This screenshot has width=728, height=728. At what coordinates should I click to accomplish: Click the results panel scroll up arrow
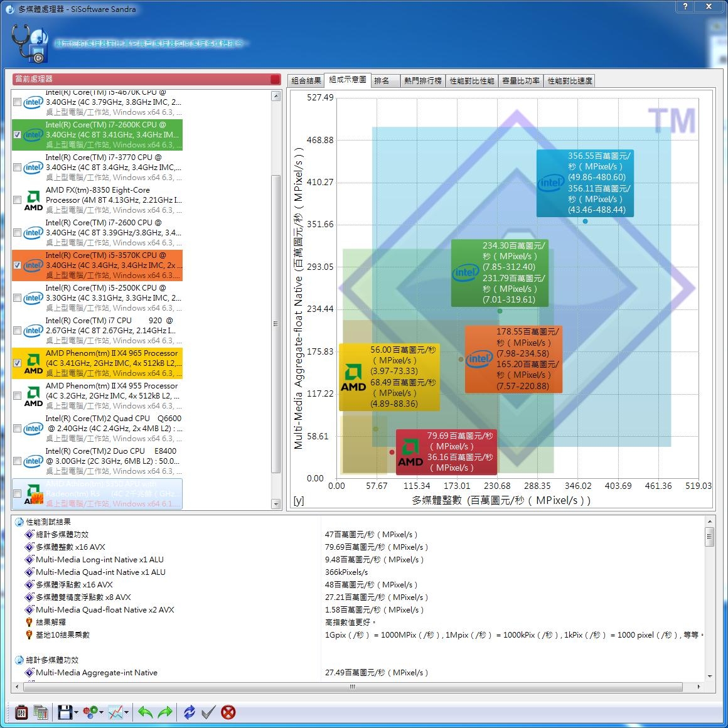pyautogui.click(x=709, y=522)
